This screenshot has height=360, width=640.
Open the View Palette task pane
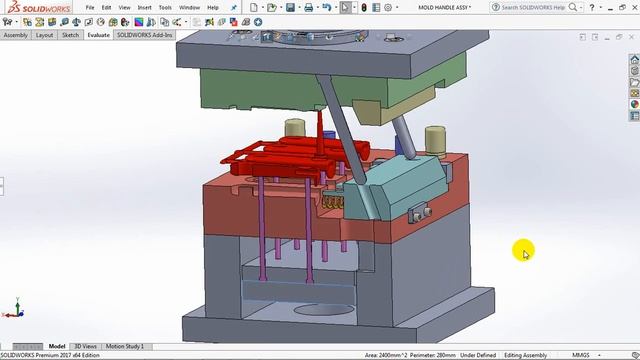[x=635, y=93]
